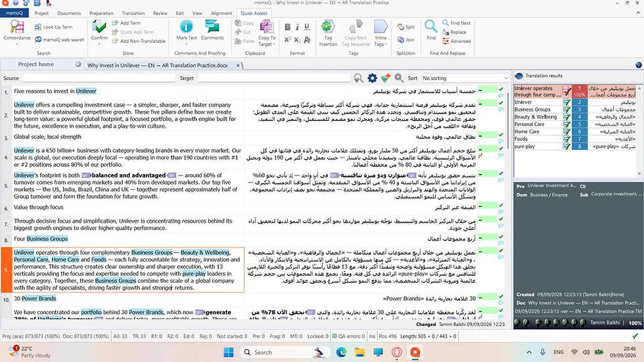Click the Add Term button

pyautogui.click(x=126, y=23)
